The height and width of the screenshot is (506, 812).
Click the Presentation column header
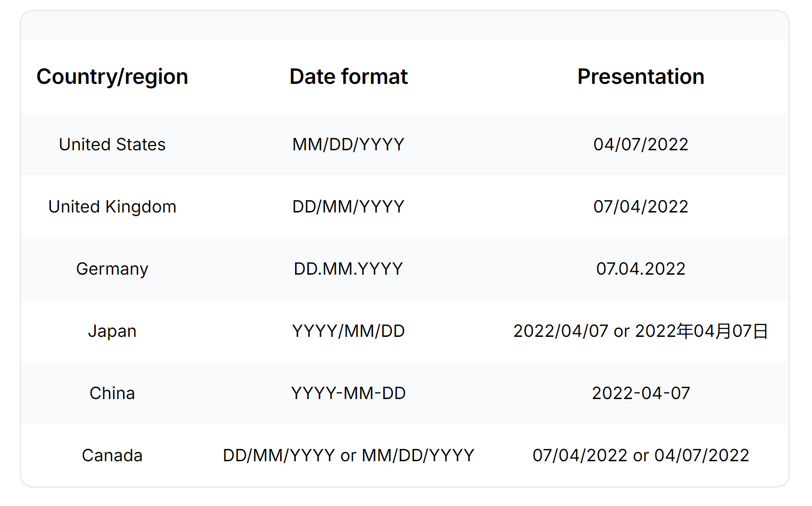(641, 77)
